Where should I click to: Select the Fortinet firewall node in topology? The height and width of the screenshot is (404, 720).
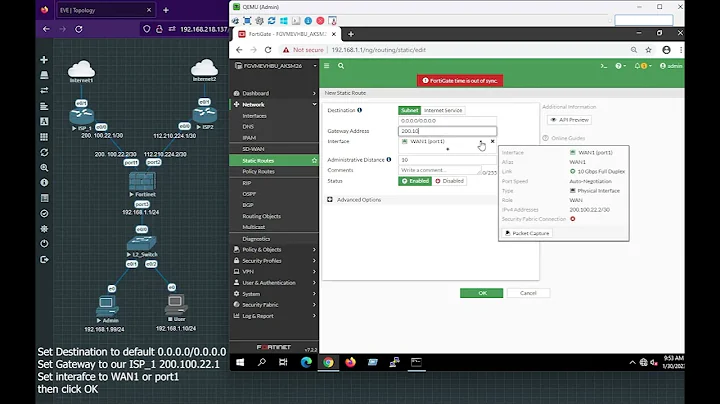point(142,181)
